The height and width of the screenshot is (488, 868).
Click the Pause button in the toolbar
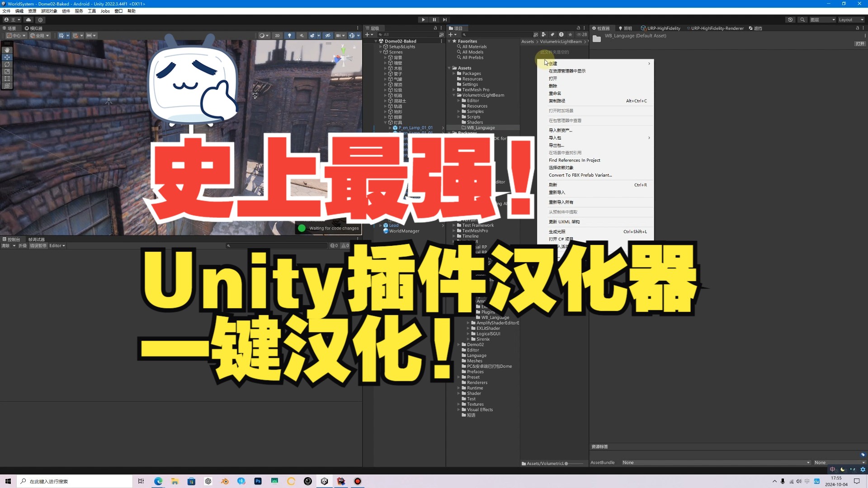434,19
